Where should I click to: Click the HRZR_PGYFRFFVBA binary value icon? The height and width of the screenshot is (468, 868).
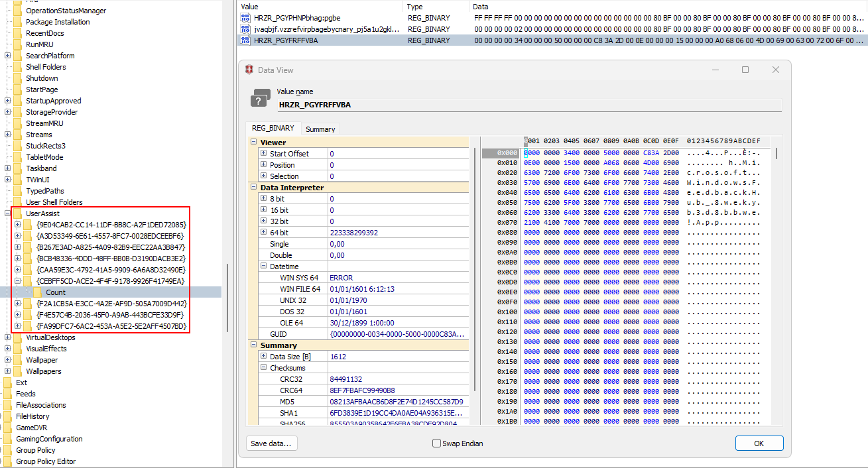click(245, 40)
